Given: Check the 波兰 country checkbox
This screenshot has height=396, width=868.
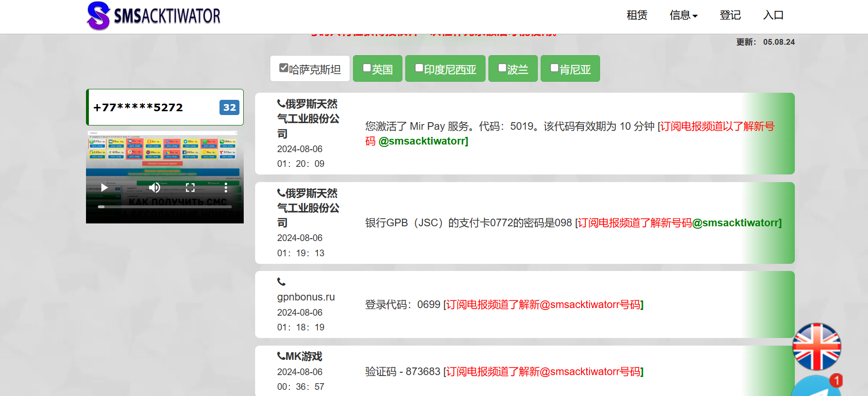Looking at the screenshot, I should click(502, 68).
